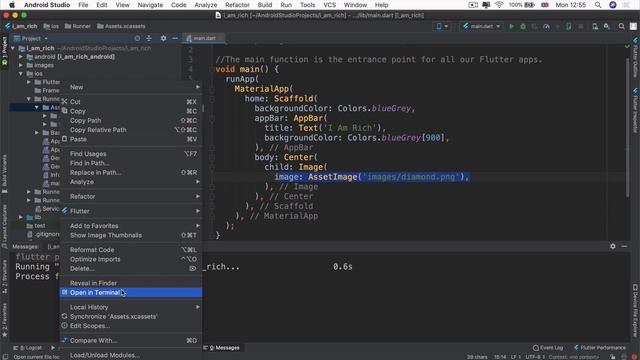Image resolution: width=640 pixels, height=360 pixels.
Task: Open macOS Spotlight search in menu bar
Action: pos(598,5)
